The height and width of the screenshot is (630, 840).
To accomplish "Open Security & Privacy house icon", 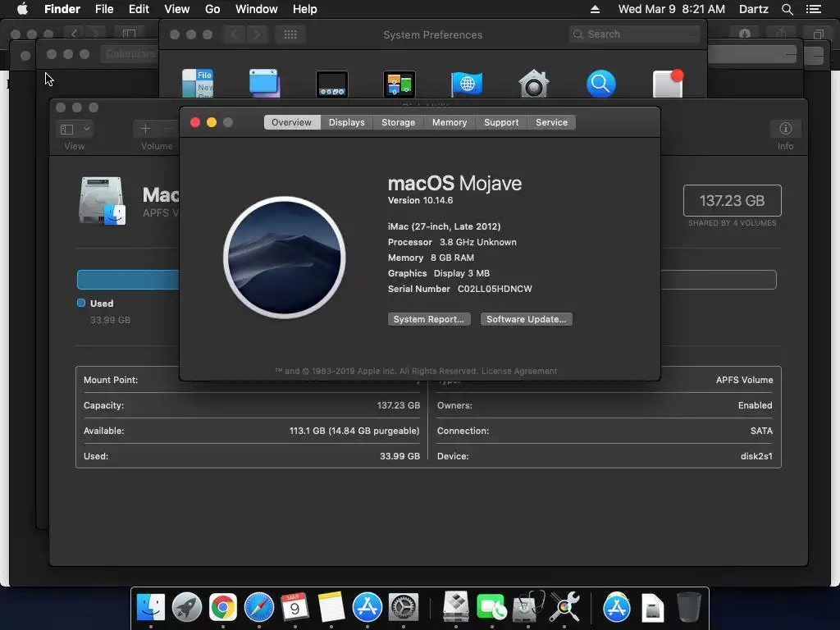I will 533,84.
